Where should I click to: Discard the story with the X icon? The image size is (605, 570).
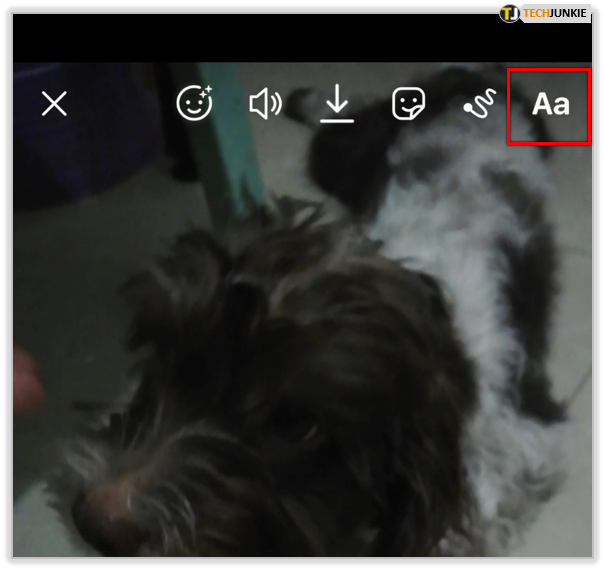coord(54,103)
